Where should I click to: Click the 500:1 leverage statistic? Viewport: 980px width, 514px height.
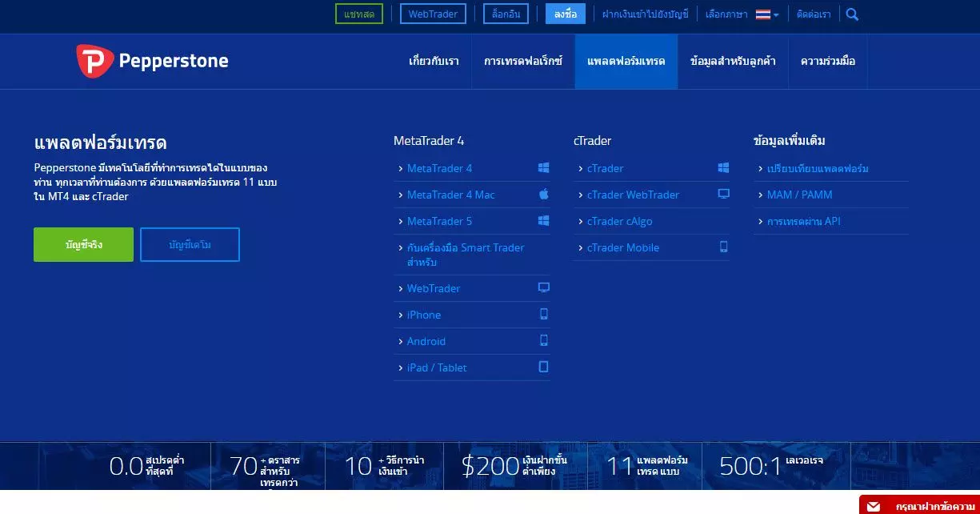click(x=771, y=465)
